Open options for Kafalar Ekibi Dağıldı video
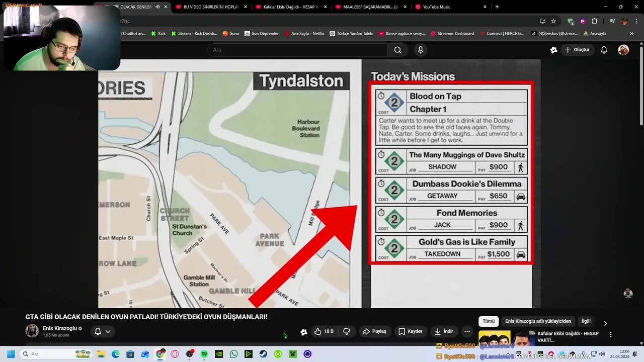This screenshot has height=362, width=644. 611,334
